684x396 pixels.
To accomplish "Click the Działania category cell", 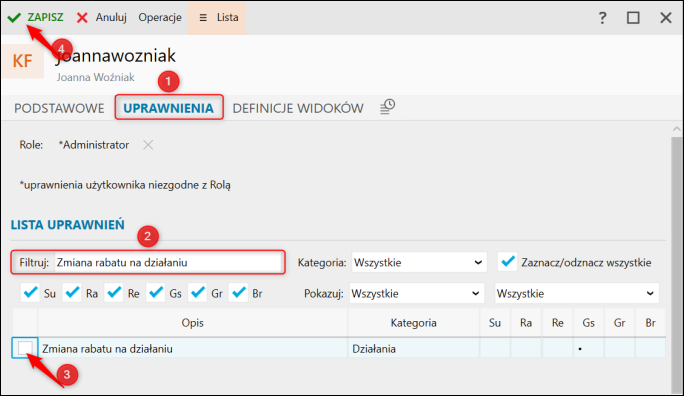I will pos(413,348).
